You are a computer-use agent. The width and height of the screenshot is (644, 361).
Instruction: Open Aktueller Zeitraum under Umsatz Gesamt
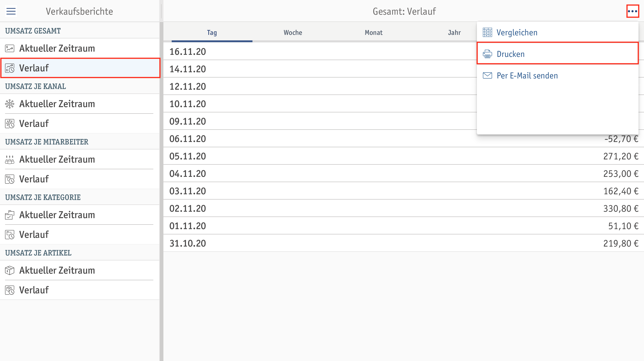click(79, 48)
